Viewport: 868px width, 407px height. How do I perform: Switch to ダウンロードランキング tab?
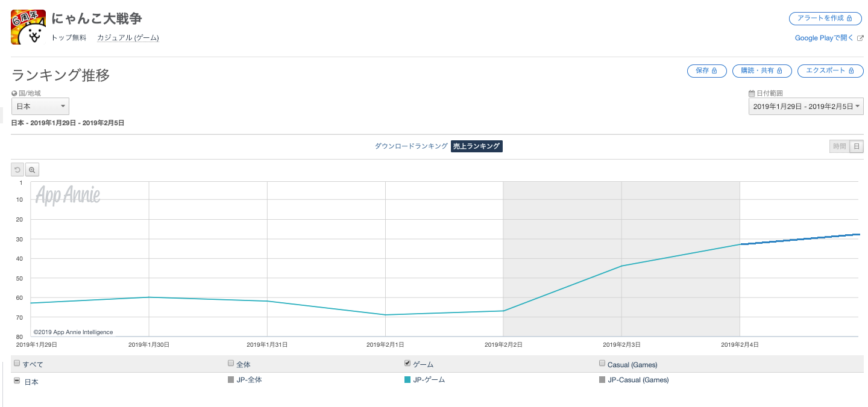coord(411,146)
